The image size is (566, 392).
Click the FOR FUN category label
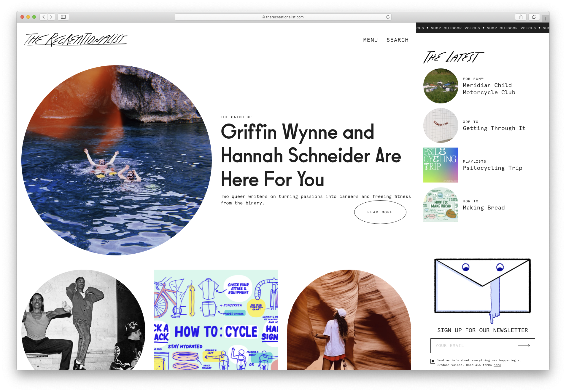(473, 79)
